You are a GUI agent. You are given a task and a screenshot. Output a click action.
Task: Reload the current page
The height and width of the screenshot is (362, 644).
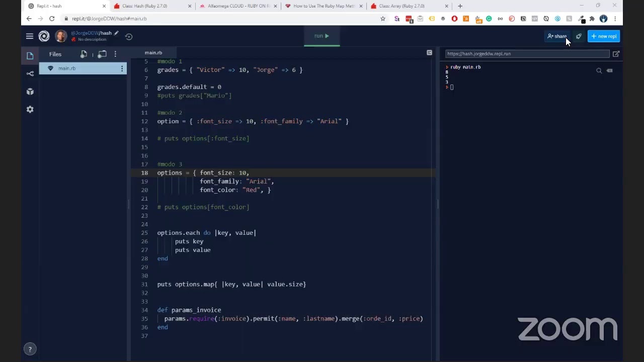[x=52, y=19]
